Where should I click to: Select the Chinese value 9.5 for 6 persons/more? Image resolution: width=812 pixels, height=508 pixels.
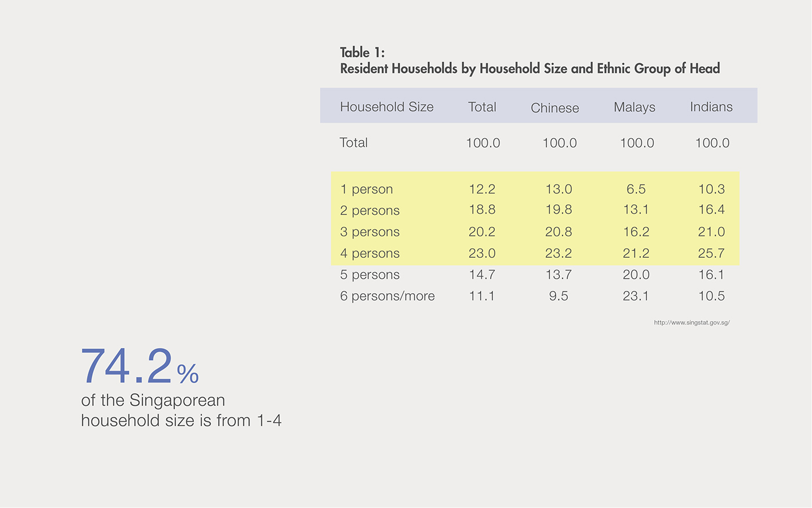click(558, 296)
